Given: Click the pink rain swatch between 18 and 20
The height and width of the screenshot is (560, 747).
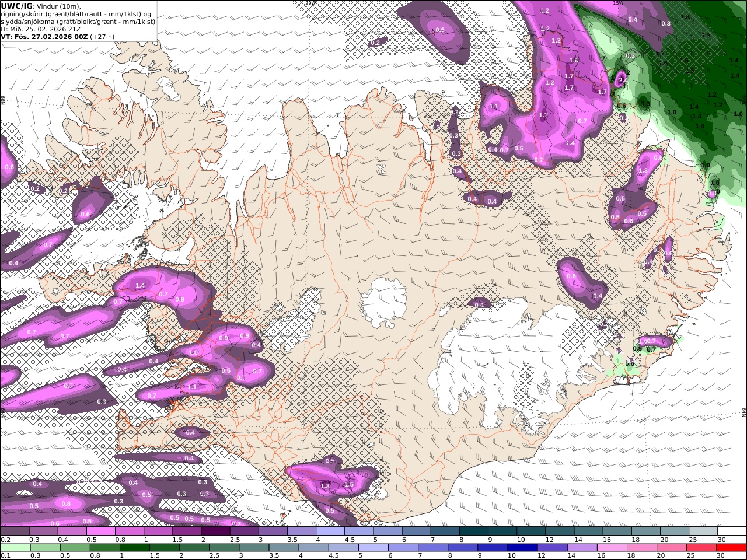Looking at the screenshot, I should click(x=642, y=548).
